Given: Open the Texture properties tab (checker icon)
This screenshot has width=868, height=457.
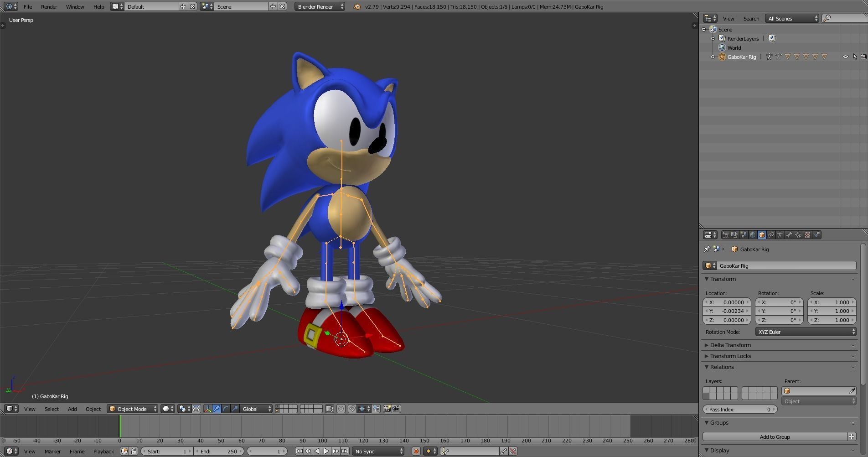Looking at the screenshot, I should [x=807, y=235].
